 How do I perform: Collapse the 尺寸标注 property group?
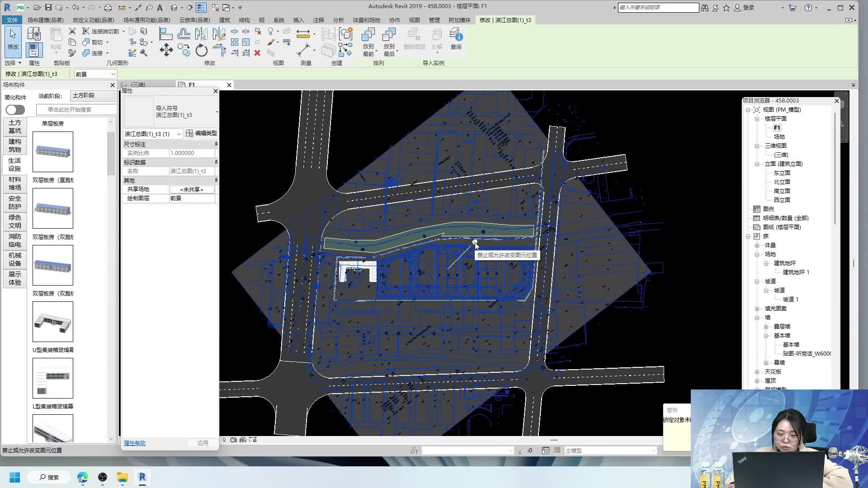point(216,144)
